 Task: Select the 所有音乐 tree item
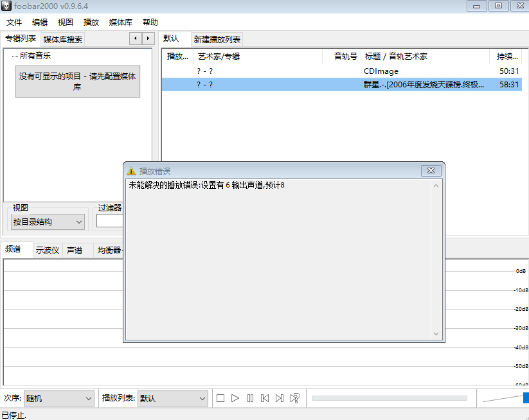(35, 56)
